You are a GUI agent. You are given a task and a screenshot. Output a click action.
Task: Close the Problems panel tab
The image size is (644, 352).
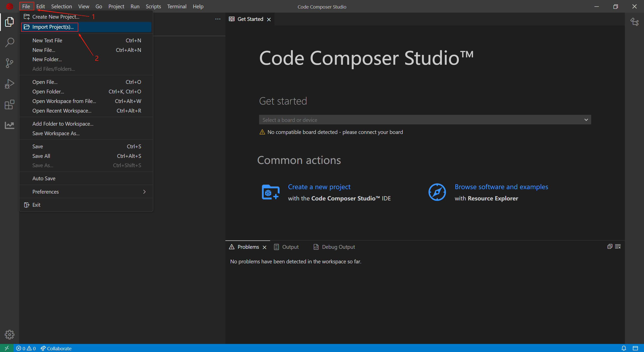264,247
